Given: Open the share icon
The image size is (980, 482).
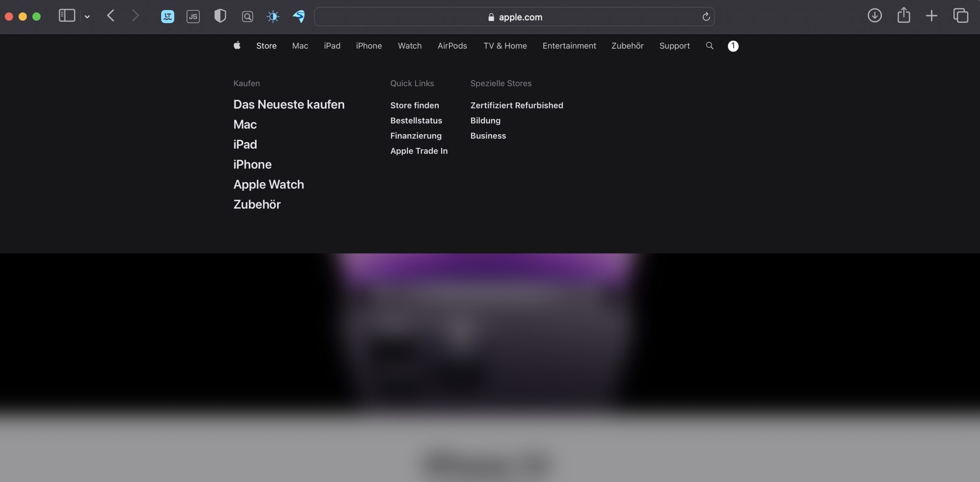Looking at the screenshot, I should pyautogui.click(x=904, y=15).
